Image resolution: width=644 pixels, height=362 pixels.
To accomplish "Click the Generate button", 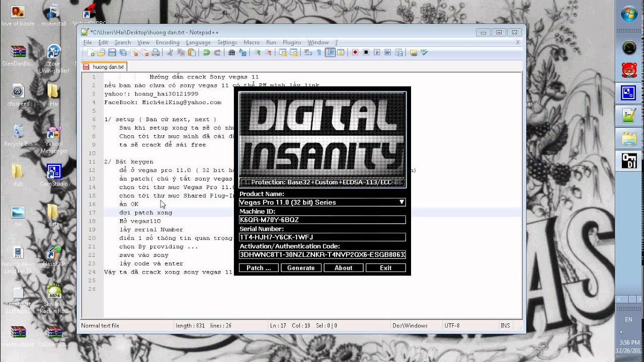I will (301, 268).
